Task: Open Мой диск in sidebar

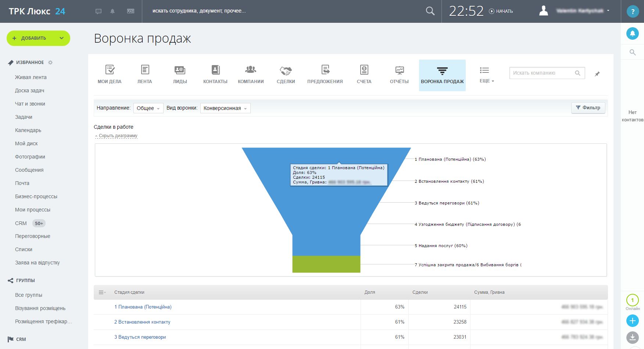Action: tap(26, 143)
